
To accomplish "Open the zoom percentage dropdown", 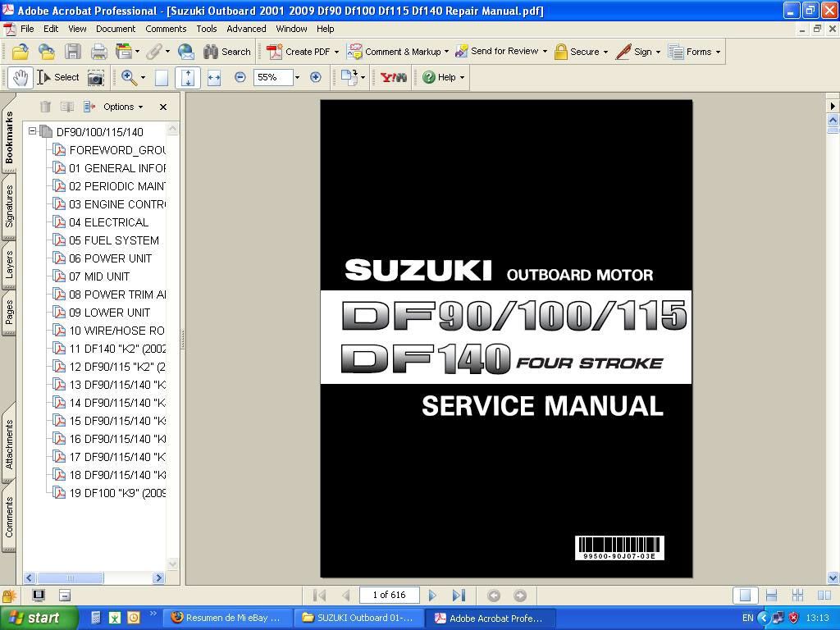I will pos(297,77).
